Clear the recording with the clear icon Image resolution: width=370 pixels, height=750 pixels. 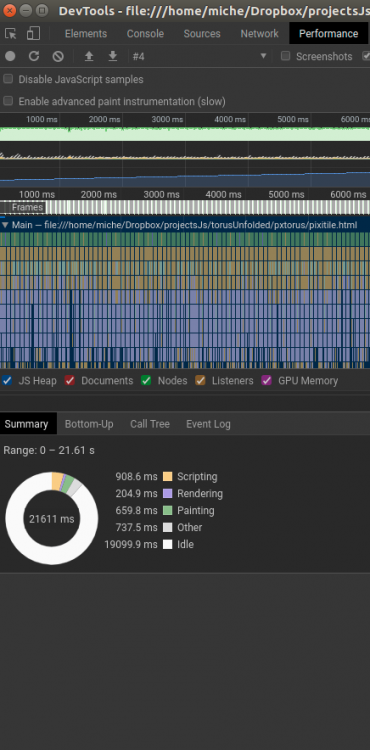tap(58, 56)
